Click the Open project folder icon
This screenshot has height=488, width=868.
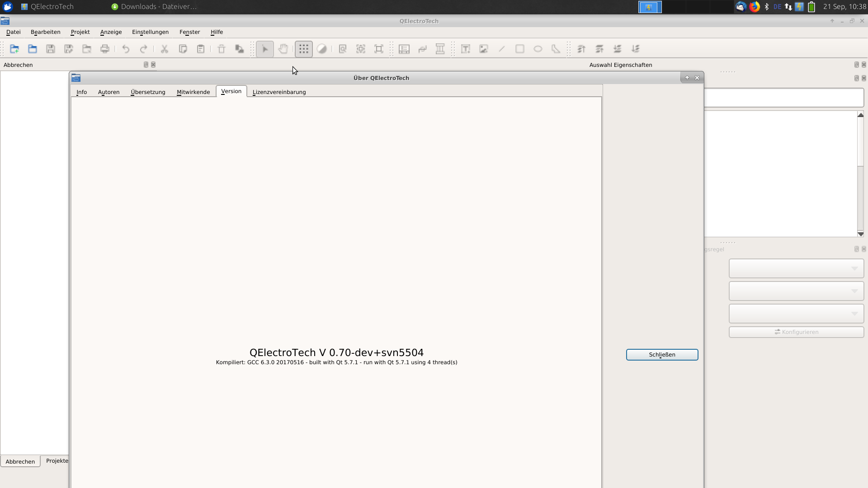[x=33, y=49]
